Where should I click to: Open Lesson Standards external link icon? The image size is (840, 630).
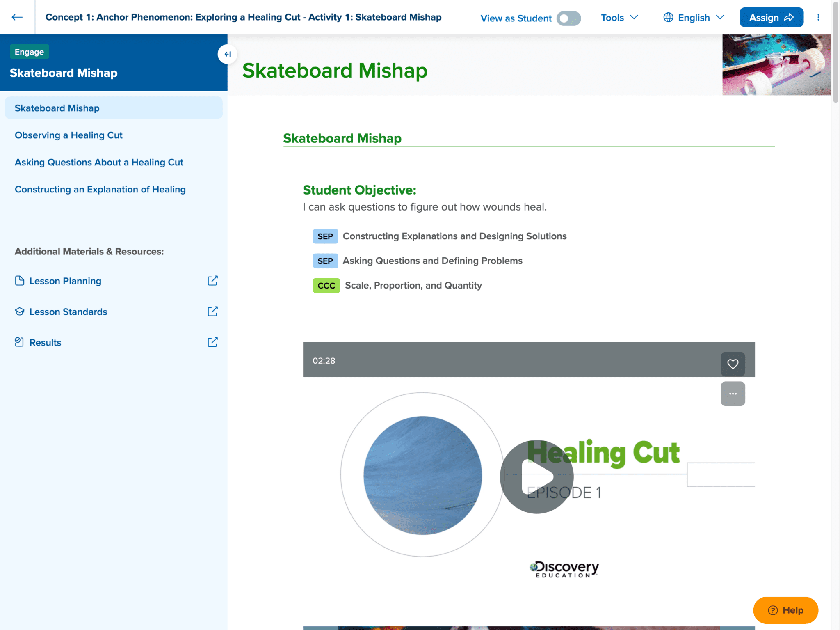(212, 312)
